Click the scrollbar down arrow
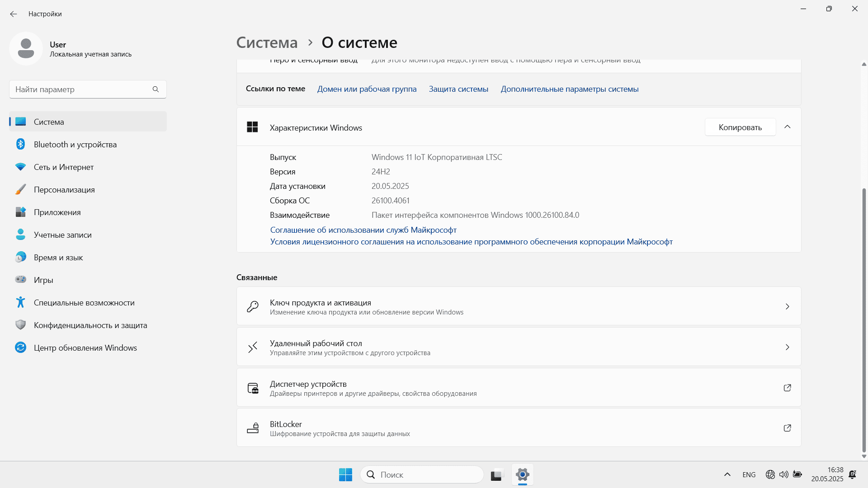Viewport: 868px width, 488px height. point(864,456)
